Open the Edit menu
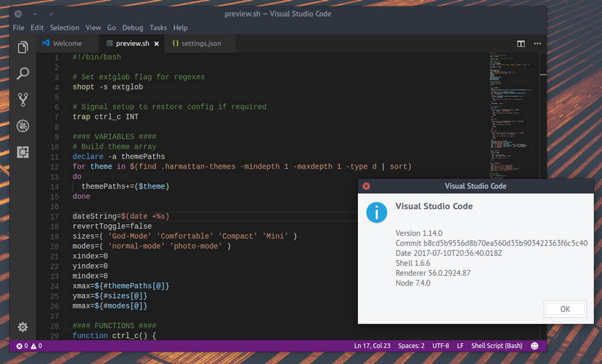Image resolution: width=602 pixels, height=364 pixels. (37, 27)
